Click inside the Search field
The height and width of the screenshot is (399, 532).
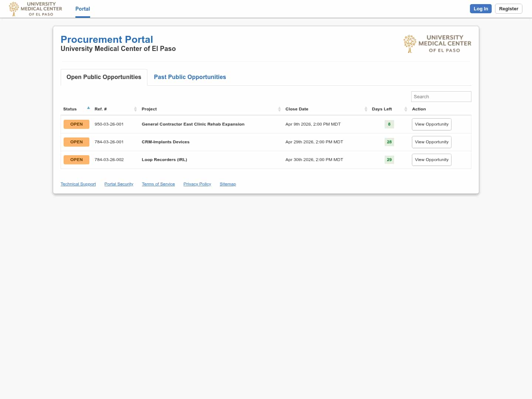tap(441, 96)
